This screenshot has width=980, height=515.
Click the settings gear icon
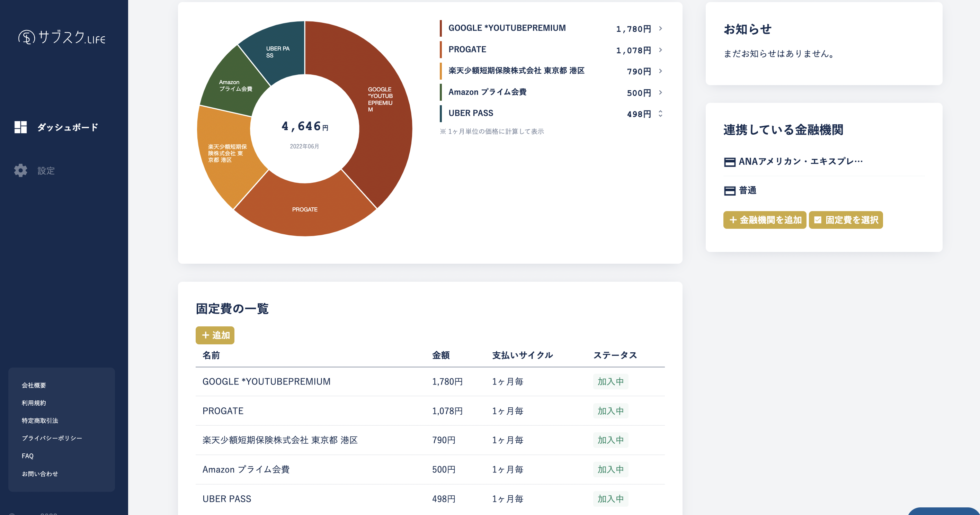click(20, 170)
